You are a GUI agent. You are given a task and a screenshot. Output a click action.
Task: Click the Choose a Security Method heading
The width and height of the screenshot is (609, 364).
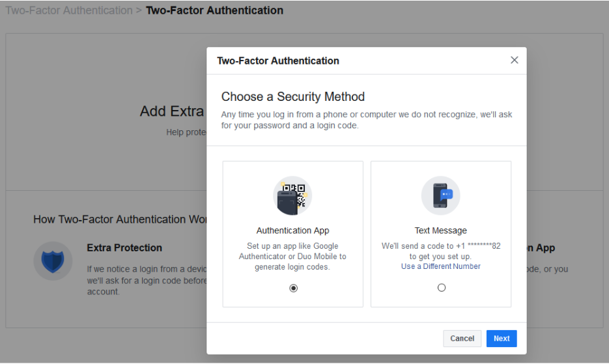pos(292,97)
